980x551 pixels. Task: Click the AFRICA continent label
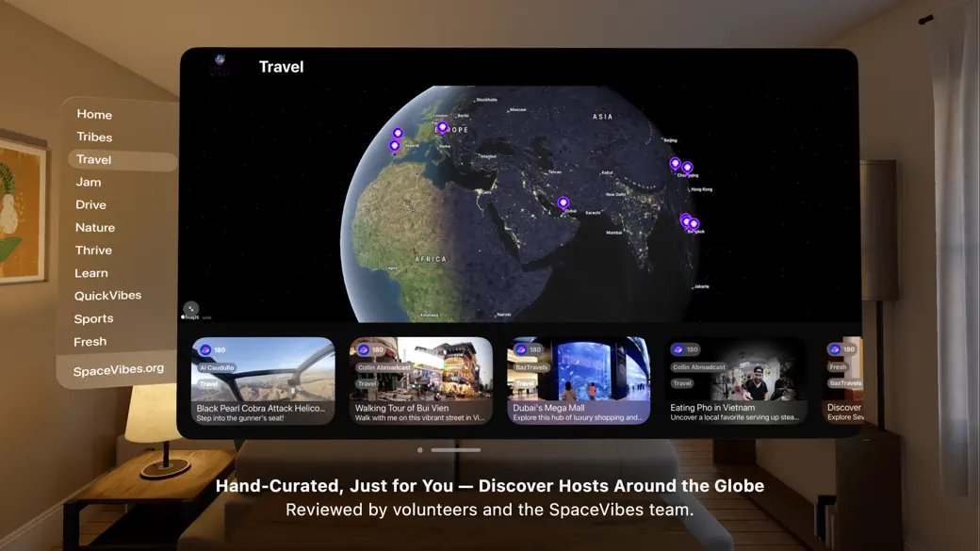[x=432, y=259]
